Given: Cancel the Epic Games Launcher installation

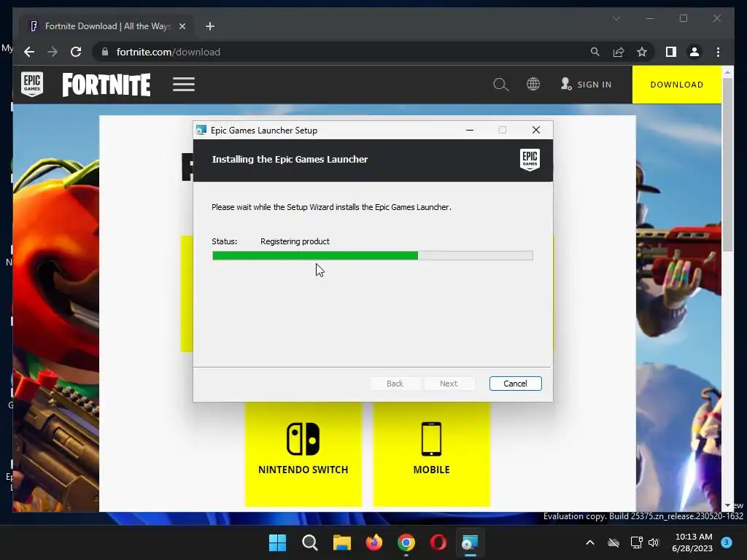Looking at the screenshot, I should 516,384.
